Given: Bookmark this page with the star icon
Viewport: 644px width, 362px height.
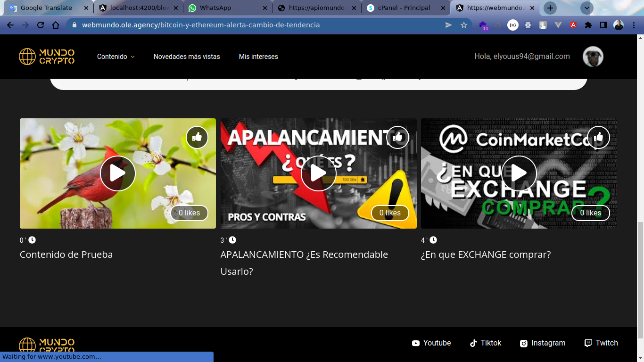Looking at the screenshot, I should pos(464,25).
